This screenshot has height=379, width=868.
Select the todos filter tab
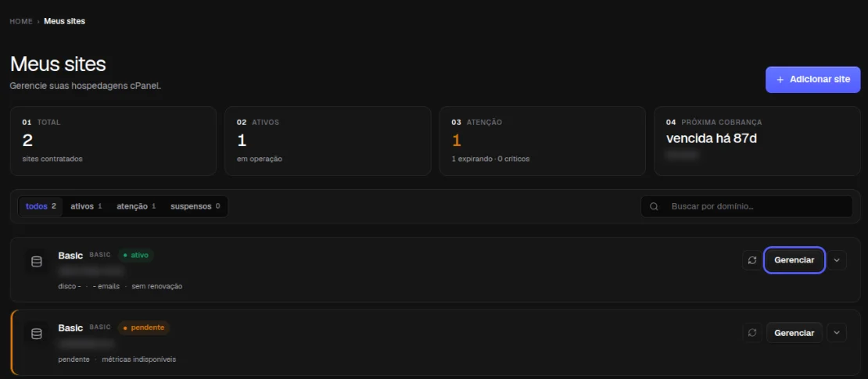click(x=41, y=206)
